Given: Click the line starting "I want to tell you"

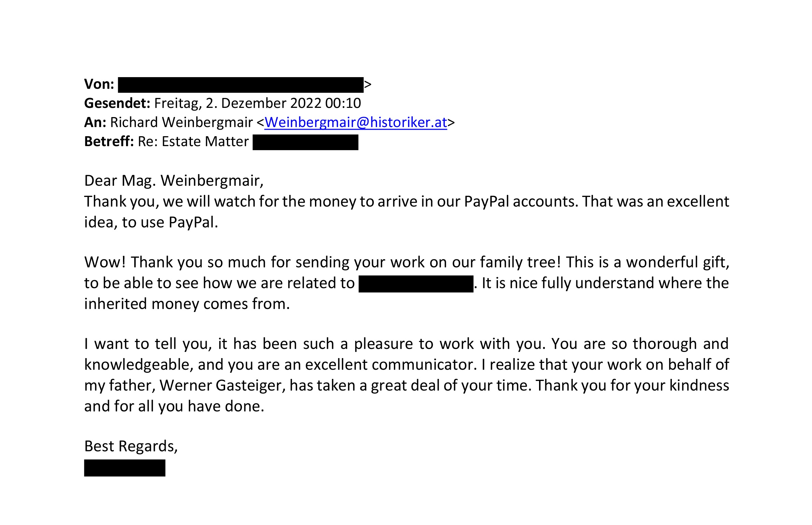Looking at the screenshot, I should coord(407,344).
